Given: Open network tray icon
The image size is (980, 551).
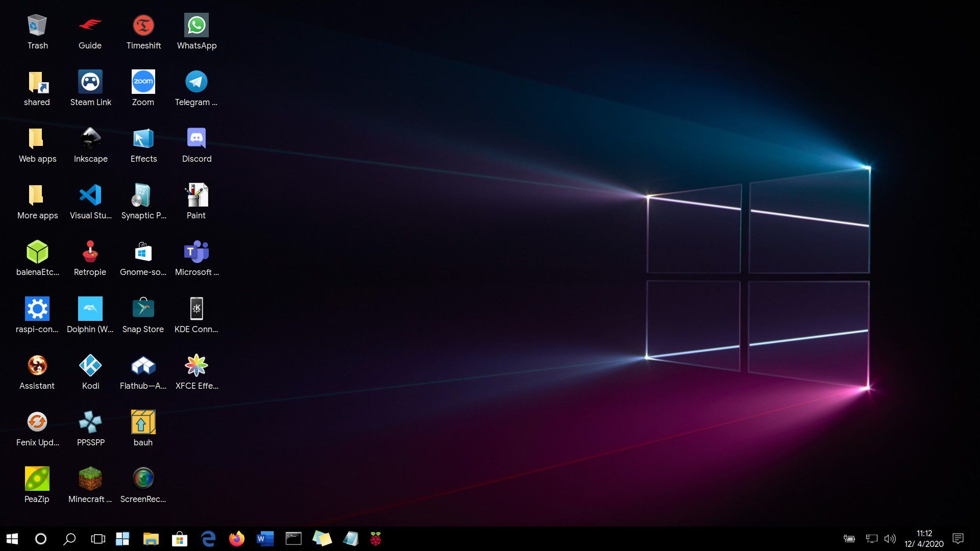Looking at the screenshot, I should pos(871,539).
